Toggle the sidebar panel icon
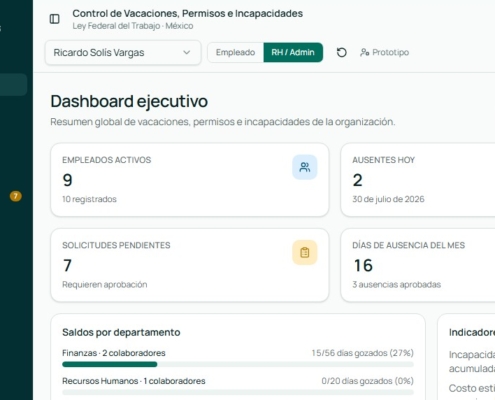This screenshot has height=400, width=495. point(55,19)
